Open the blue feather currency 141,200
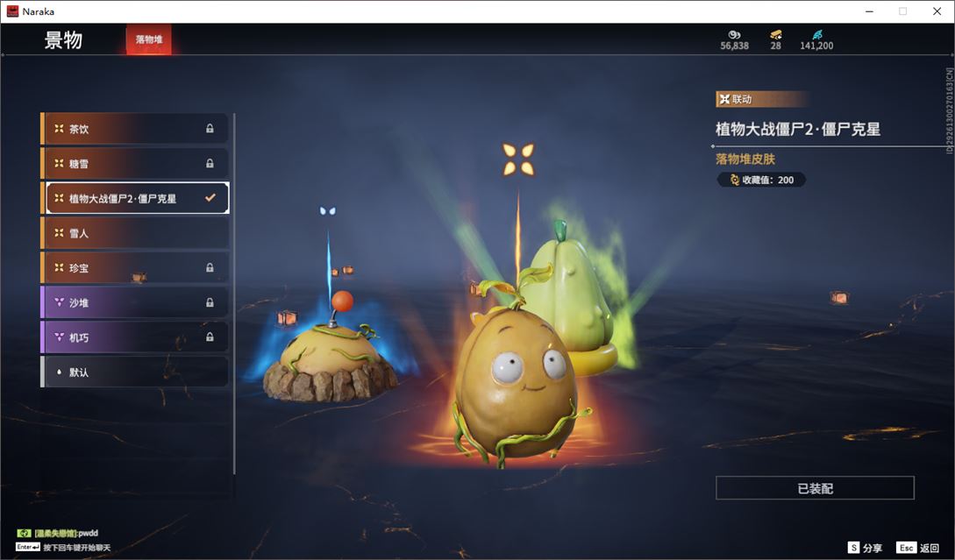 (x=816, y=40)
